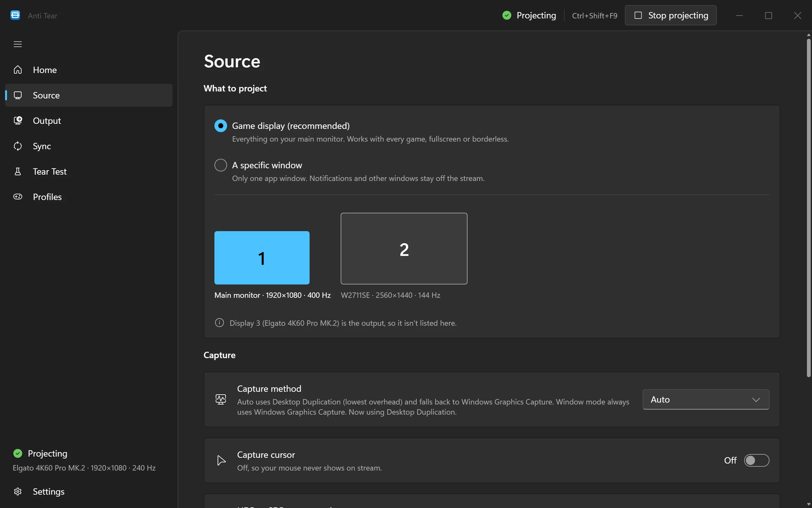Click the green check icon in title bar
The width and height of the screenshot is (812, 508).
point(507,15)
